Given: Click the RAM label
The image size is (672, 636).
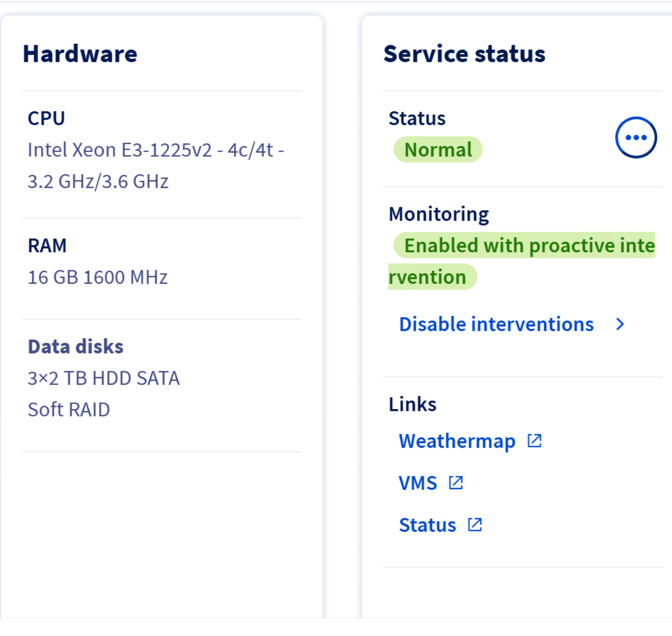Looking at the screenshot, I should tap(47, 245).
